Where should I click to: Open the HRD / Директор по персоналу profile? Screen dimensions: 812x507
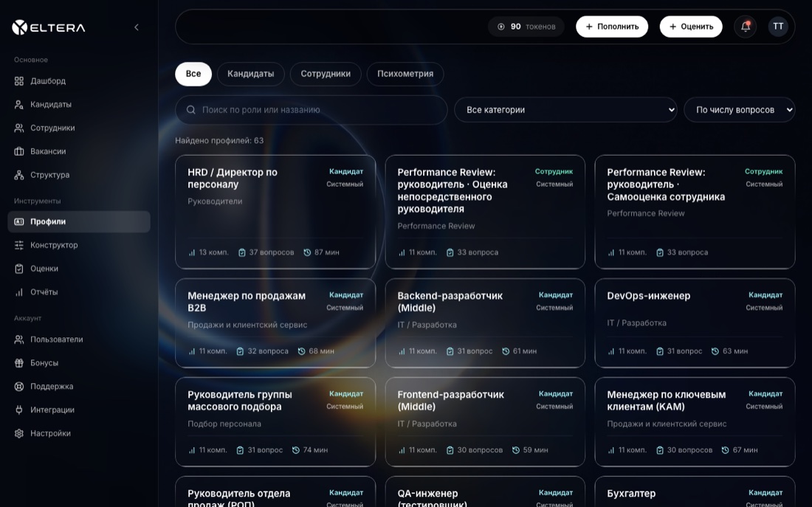(x=275, y=212)
